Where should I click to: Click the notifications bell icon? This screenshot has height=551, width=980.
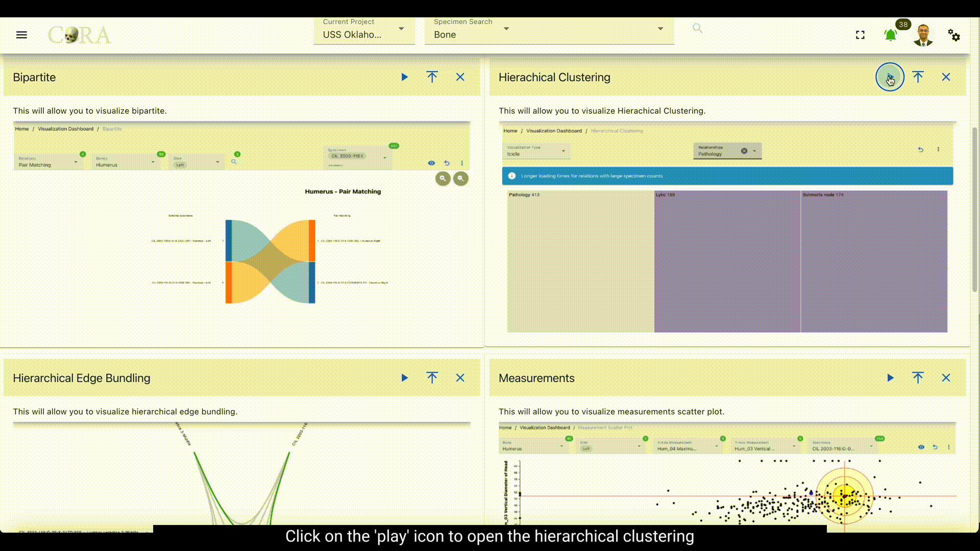(890, 35)
